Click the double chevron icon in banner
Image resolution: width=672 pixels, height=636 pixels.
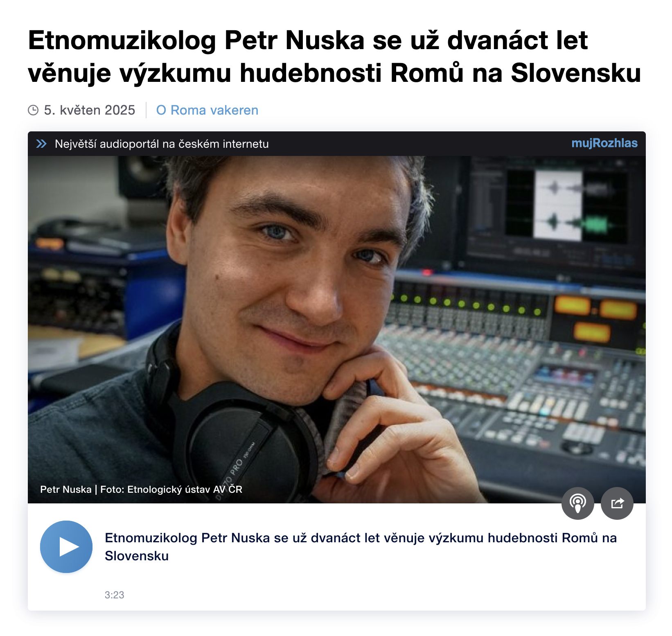pyautogui.click(x=41, y=144)
